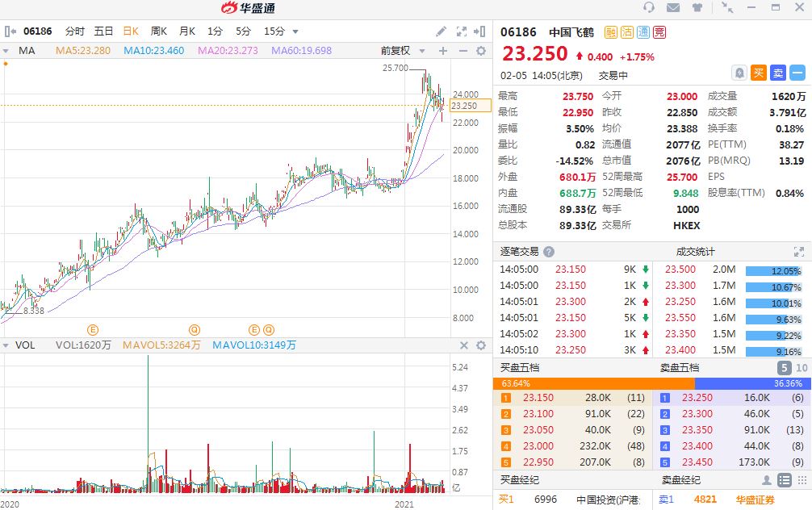Click the MA5:23.280 indicator label
Image resolution: width=812 pixels, height=510 pixels.
click(83, 51)
